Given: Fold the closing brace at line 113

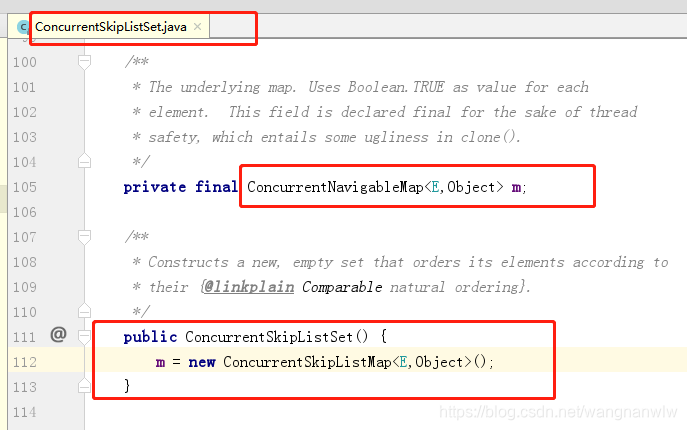Looking at the screenshot, I should (x=84, y=386).
